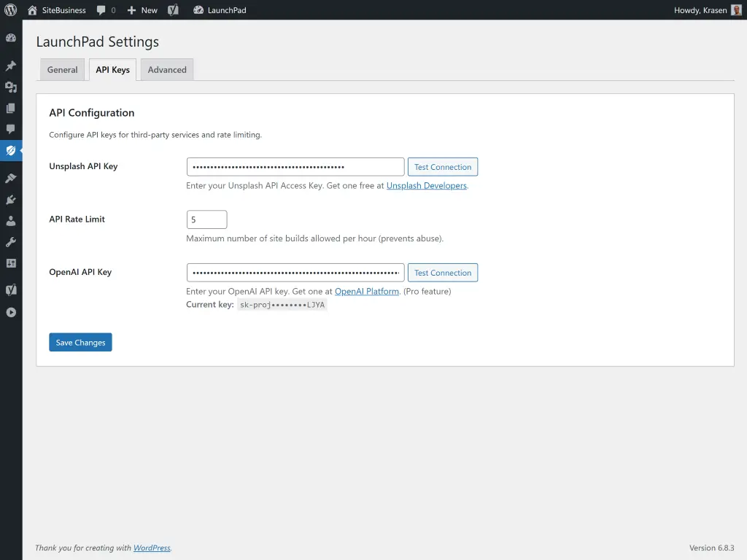Open the Yoast SEO sidebar icon

coord(10,289)
